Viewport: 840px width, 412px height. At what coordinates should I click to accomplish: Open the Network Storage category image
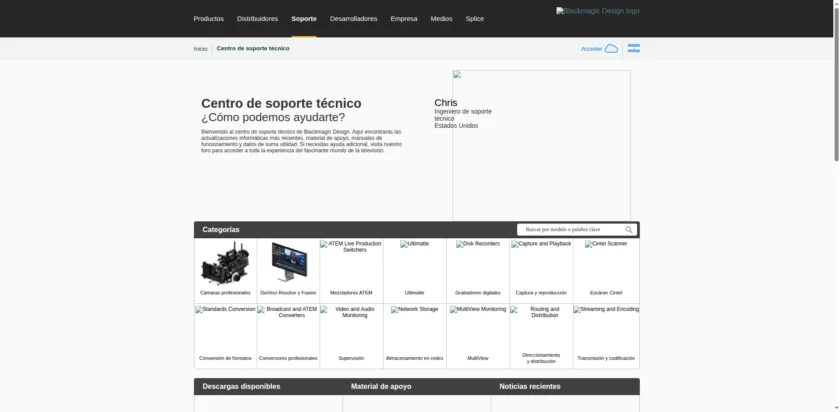coord(415,309)
